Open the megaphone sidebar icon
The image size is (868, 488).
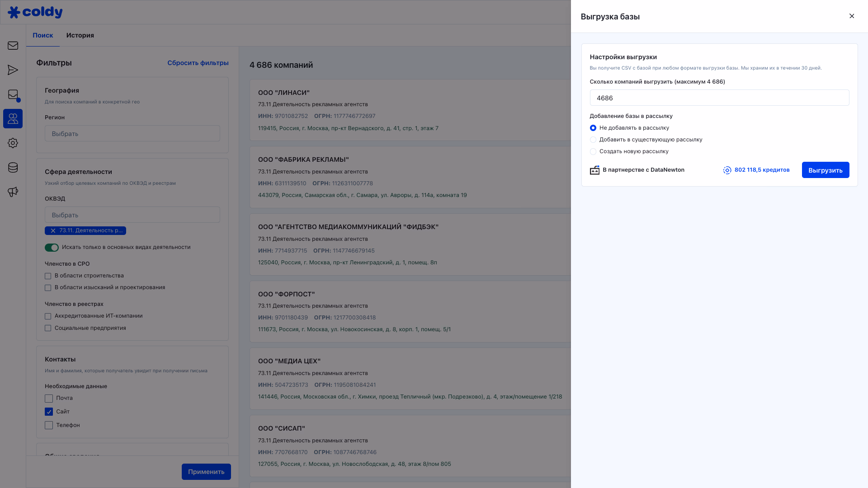(13, 192)
